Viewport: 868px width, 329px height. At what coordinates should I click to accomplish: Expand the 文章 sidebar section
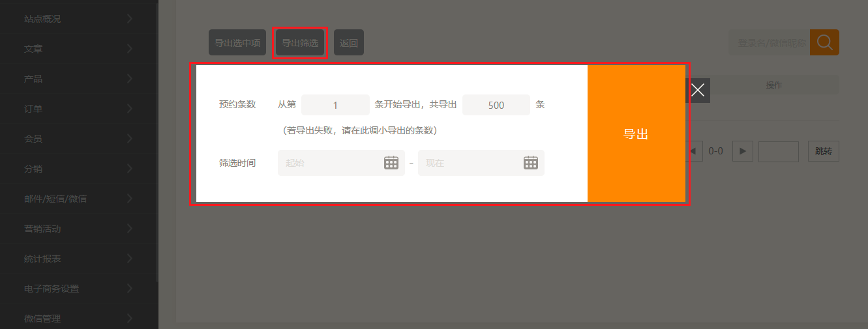click(x=78, y=49)
